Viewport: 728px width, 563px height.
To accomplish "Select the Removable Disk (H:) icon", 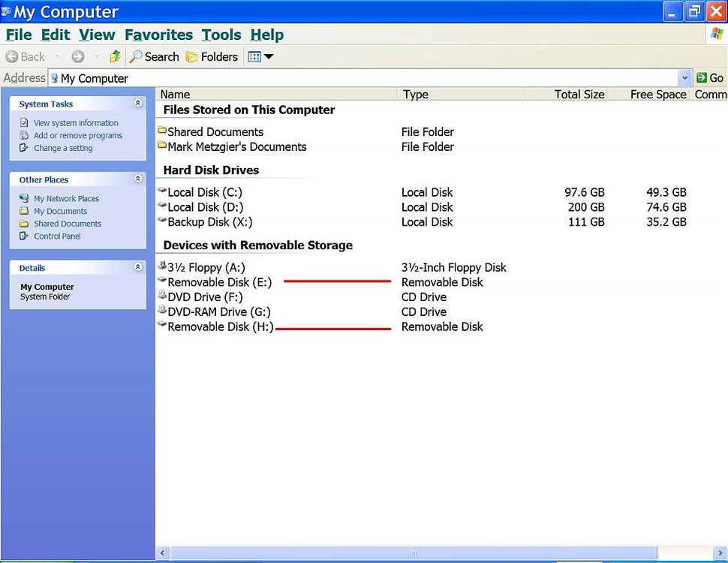I will 162,325.
